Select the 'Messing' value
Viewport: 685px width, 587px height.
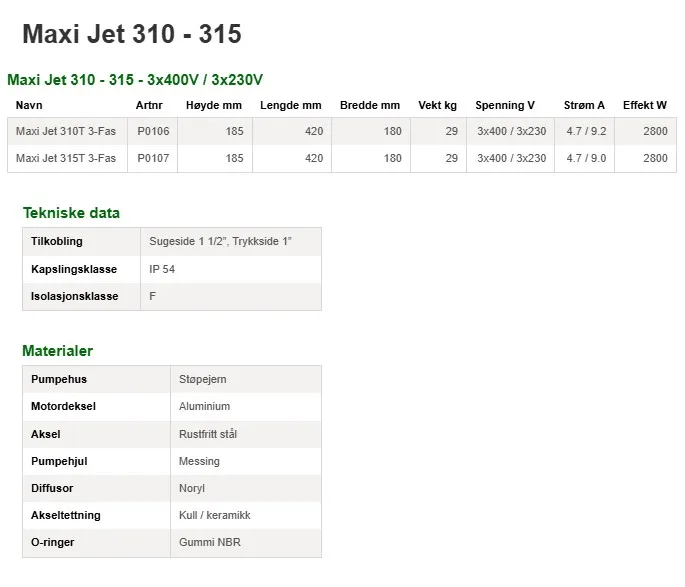[x=199, y=461]
